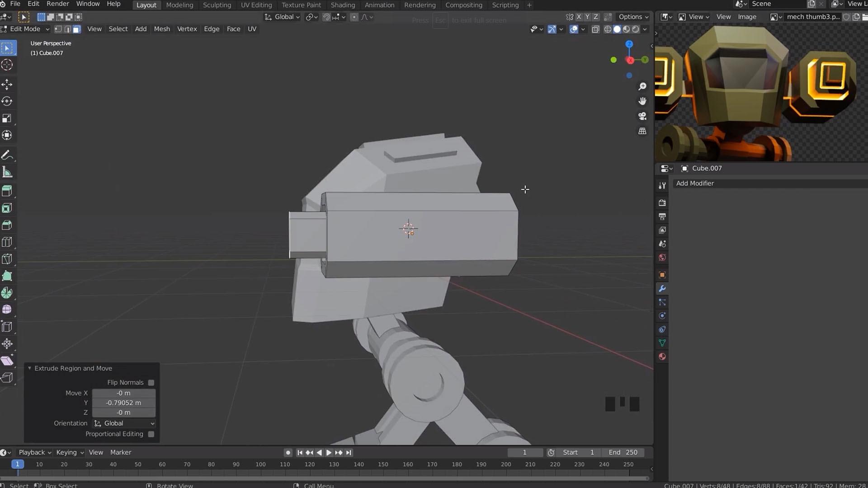
Task: Open the Render Properties tab
Action: (662, 202)
